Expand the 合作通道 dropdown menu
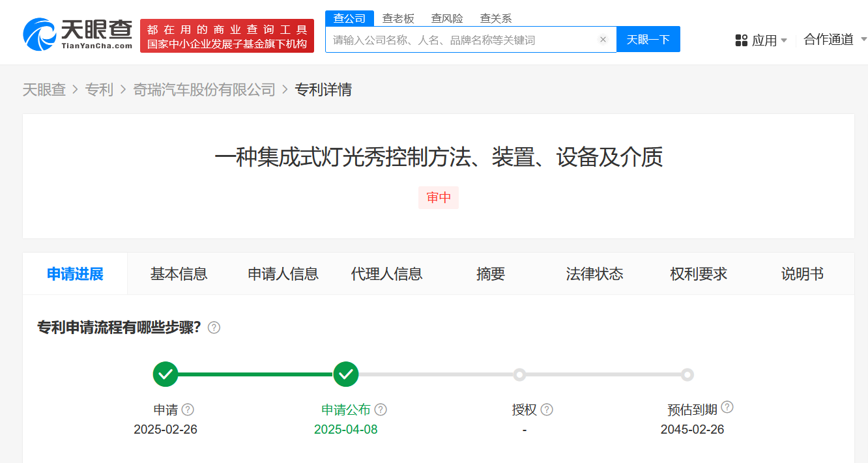This screenshot has width=868, height=463. tap(863, 40)
